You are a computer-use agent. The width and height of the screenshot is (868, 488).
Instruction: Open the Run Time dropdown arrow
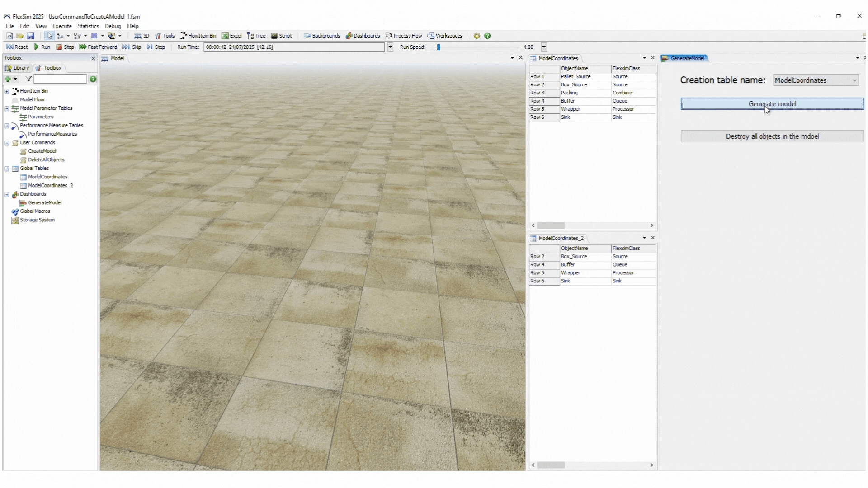click(390, 47)
